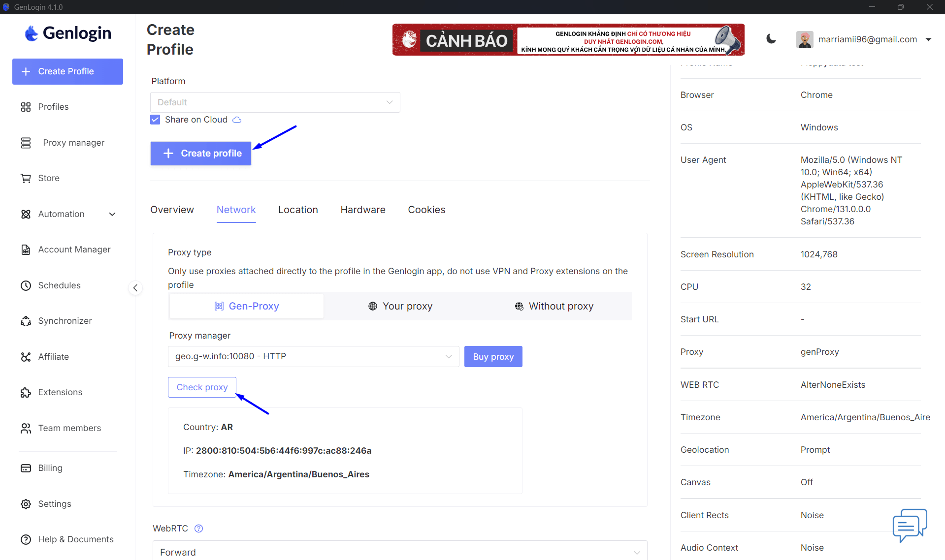The image size is (945, 560).
Task: Switch to the Network tab
Action: click(236, 210)
